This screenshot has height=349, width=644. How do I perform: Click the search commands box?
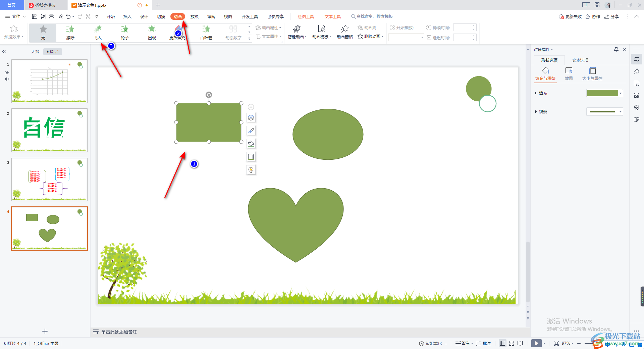click(372, 16)
